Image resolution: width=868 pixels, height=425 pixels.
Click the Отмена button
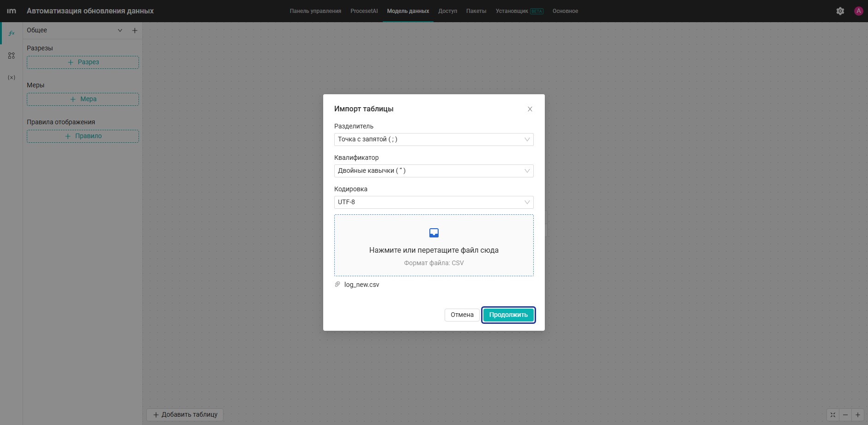462,315
